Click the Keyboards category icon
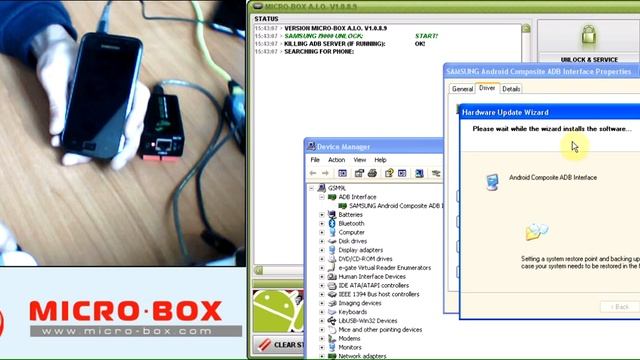The image size is (640, 360). (332, 312)
